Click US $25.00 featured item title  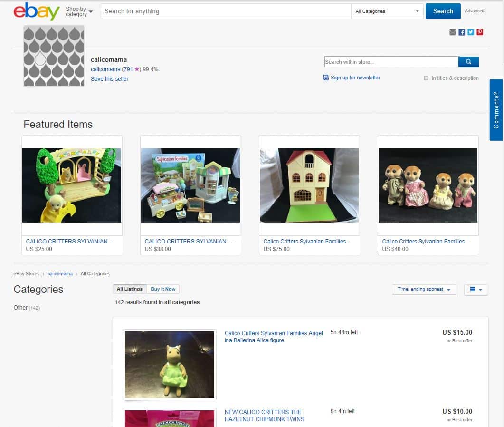70,242
